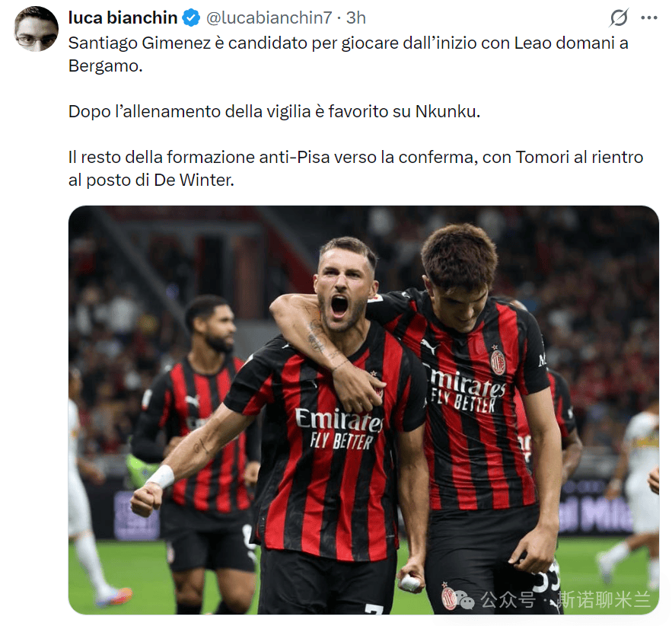
Task: Open luca bianchin's profile avatar
Action: point(36,29)
